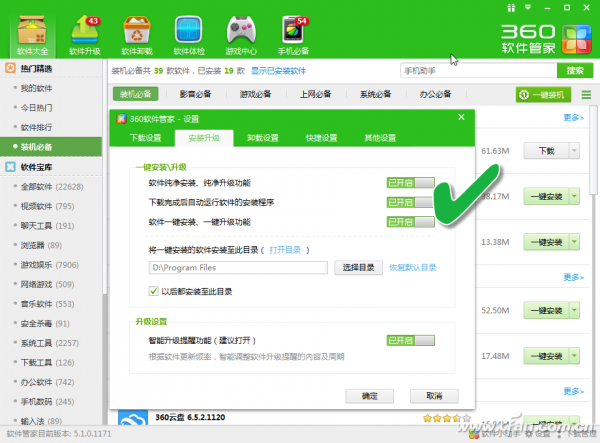Open the title bar main menu arrow

click(x=528, y=7)
